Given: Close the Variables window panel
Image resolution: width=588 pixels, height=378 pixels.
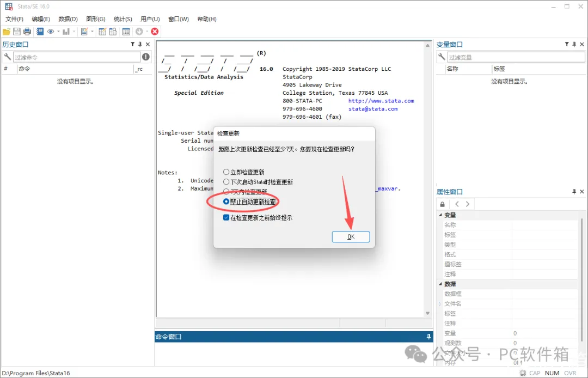Looking at the screenshot, I should [582, 44].
